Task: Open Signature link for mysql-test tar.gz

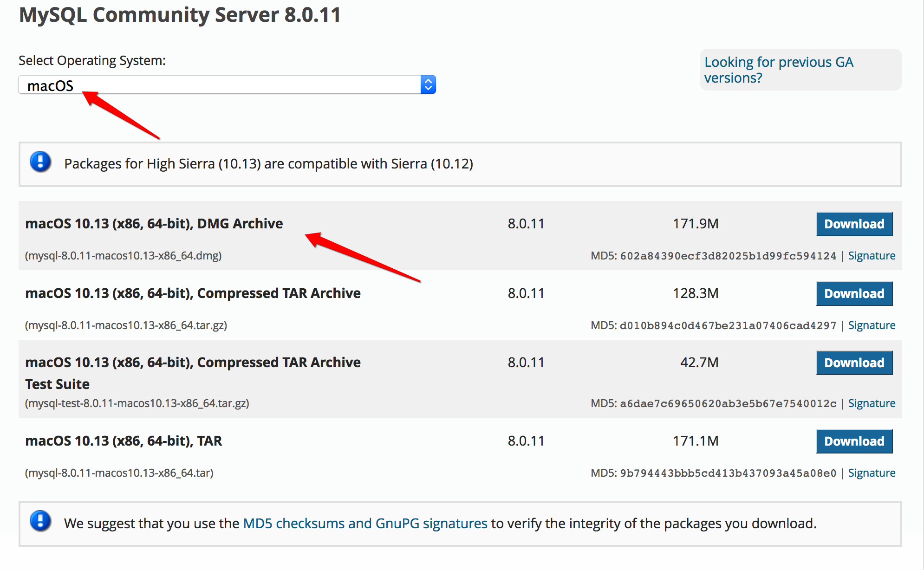Action: (872, 403)
